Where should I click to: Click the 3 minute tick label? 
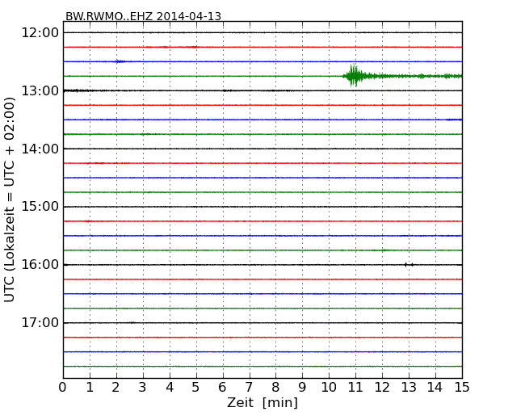tap(143, 388)
